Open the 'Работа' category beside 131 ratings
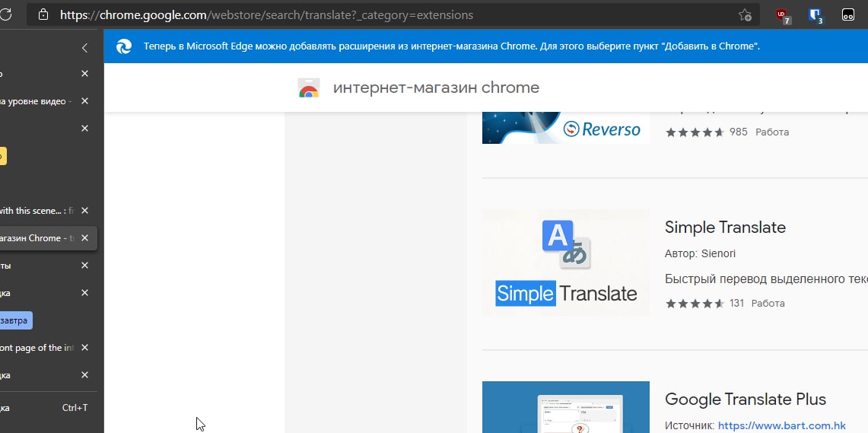Image resolution: width=868 pixels, height=433 pixels. pos(768,304)
